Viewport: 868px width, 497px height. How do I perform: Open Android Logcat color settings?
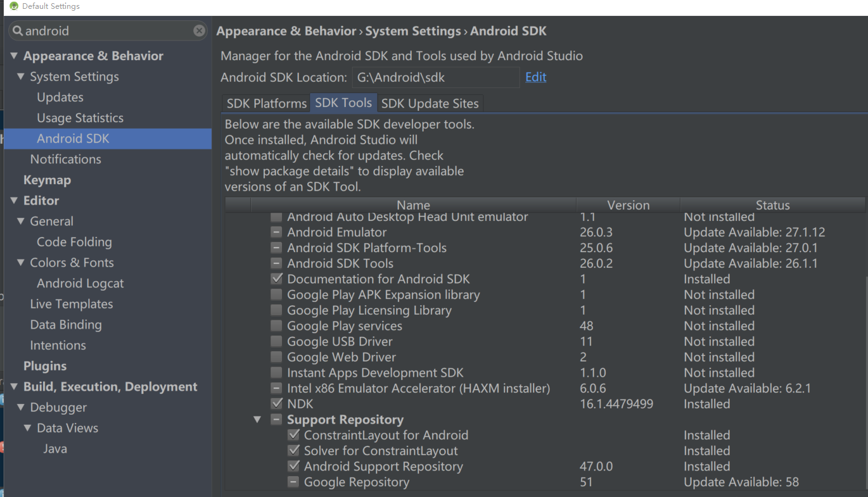point(80,284)
